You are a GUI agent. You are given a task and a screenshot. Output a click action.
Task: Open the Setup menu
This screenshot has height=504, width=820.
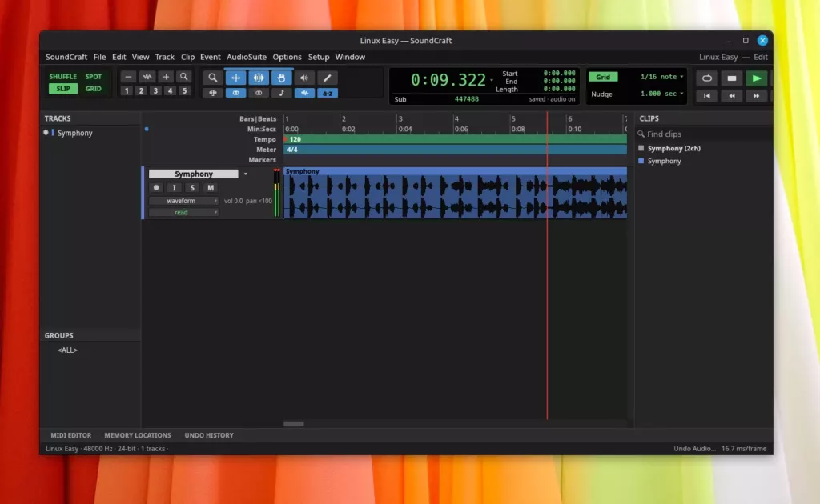click(319, 57)
